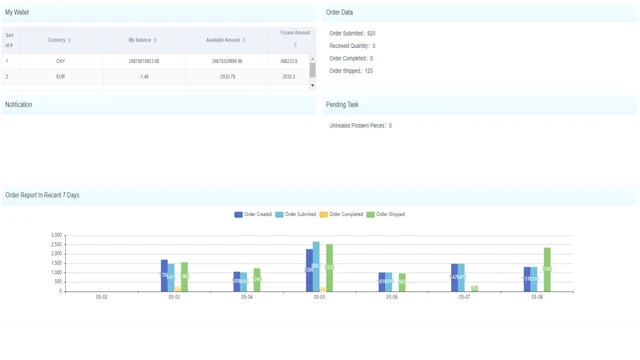Click the Order Shipped: 125 entry

(351, 71)
